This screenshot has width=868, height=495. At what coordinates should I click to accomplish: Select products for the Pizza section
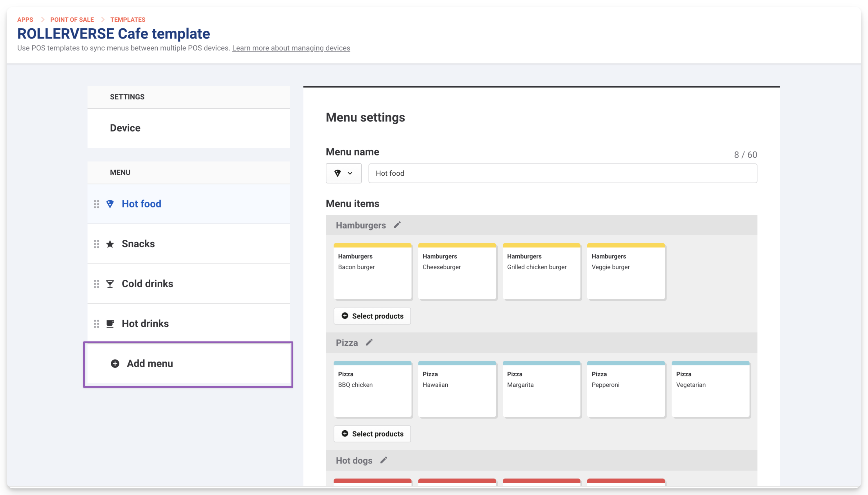click(372, 434)
